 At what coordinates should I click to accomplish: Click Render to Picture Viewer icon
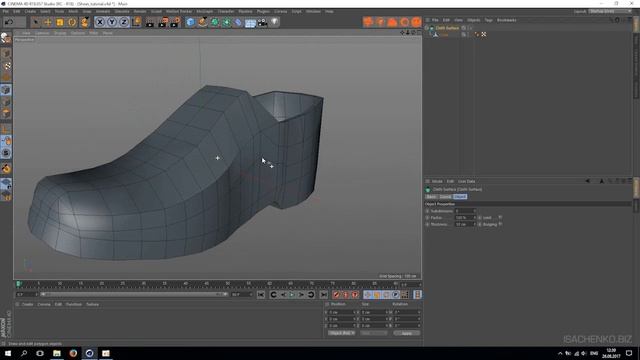tap(163, 22)
